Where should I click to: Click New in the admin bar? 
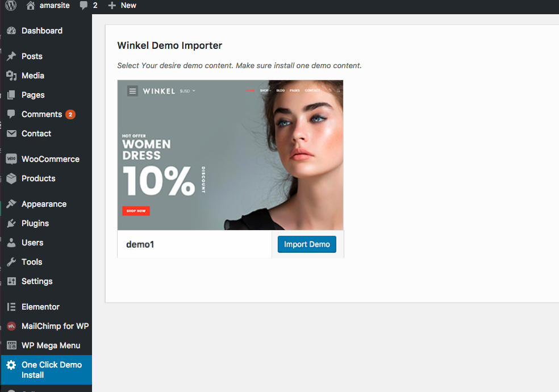(128, 5)
